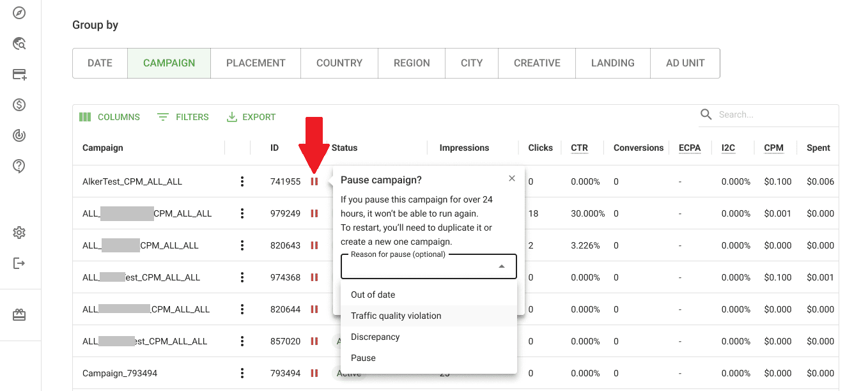Switch to the COUNTRY grouping tab

click(x=339, y=63)
